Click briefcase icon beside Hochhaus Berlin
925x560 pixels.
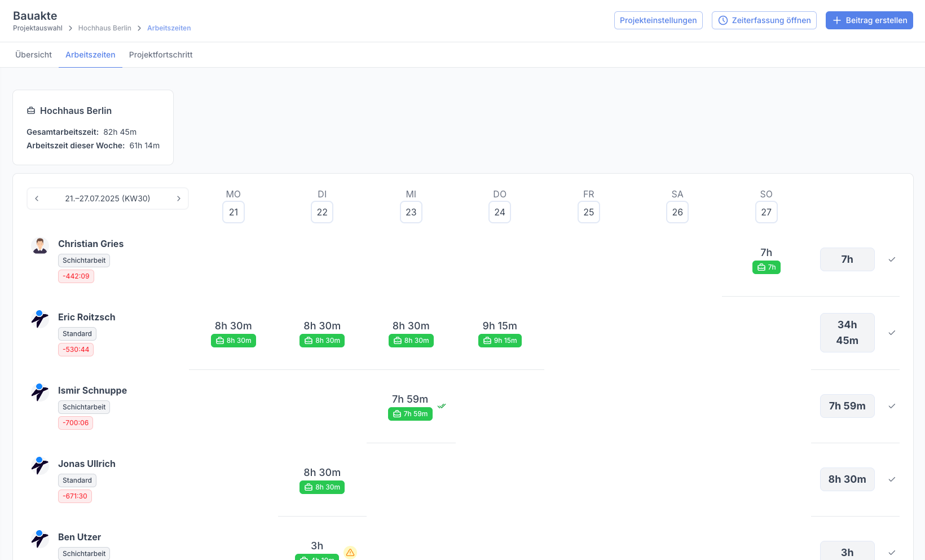tap(31, 111)
